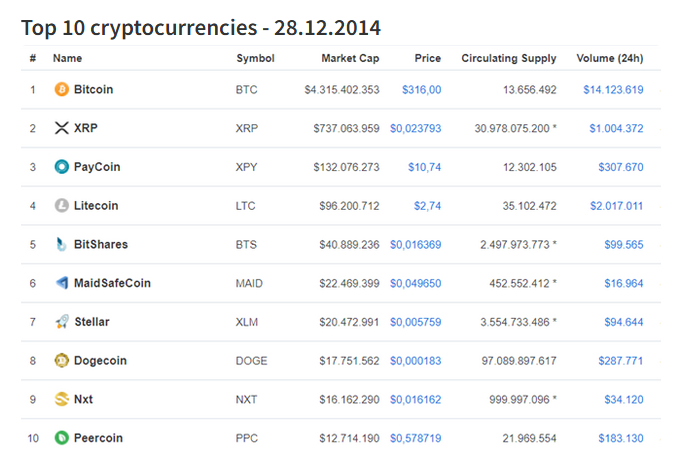The width and height of the screenshot is (688, 466).
Task: Click MaidSafeCoin volume $16.964
Action: coord(624,283)
